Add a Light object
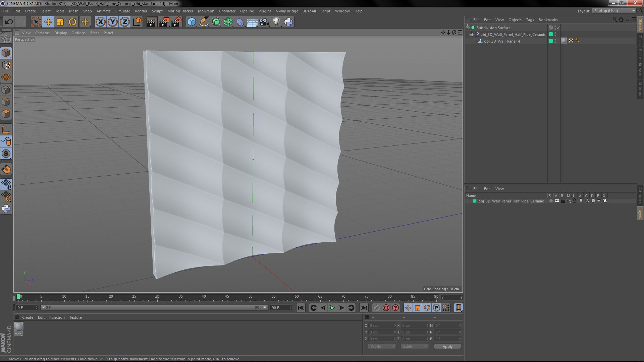 pos(276,22)
